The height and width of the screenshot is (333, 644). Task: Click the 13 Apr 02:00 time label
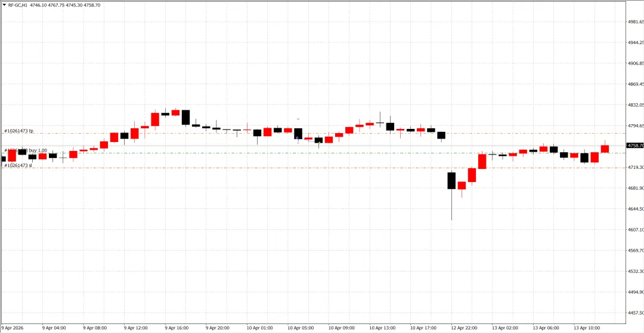505,328
